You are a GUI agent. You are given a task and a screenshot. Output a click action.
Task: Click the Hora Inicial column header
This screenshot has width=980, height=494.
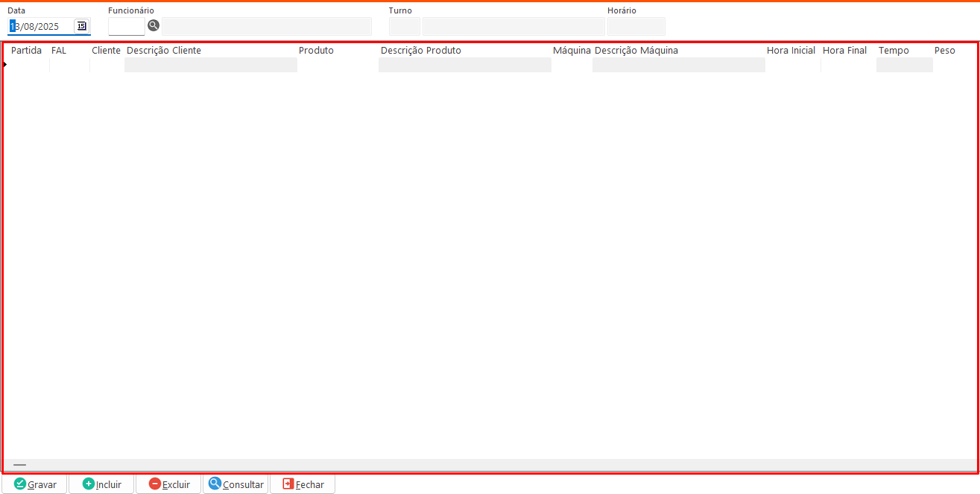pos(791,51)
